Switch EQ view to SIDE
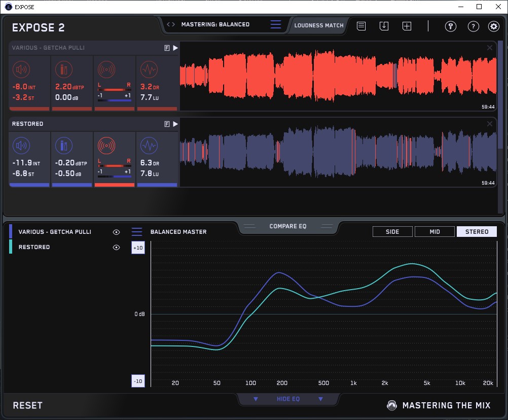This screenshot has height=420, width=508. 392,232
